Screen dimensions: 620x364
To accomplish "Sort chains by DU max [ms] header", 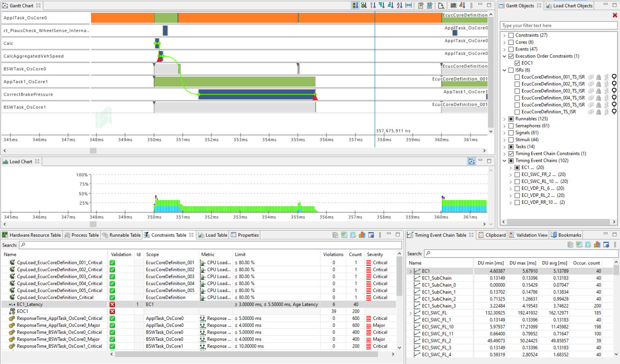I will [523, 263].
